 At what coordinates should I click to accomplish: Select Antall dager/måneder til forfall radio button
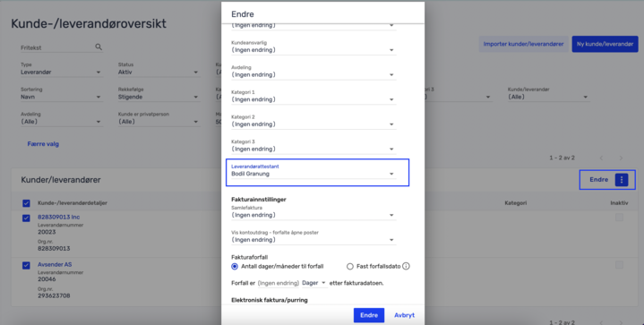tap(235, 266)
